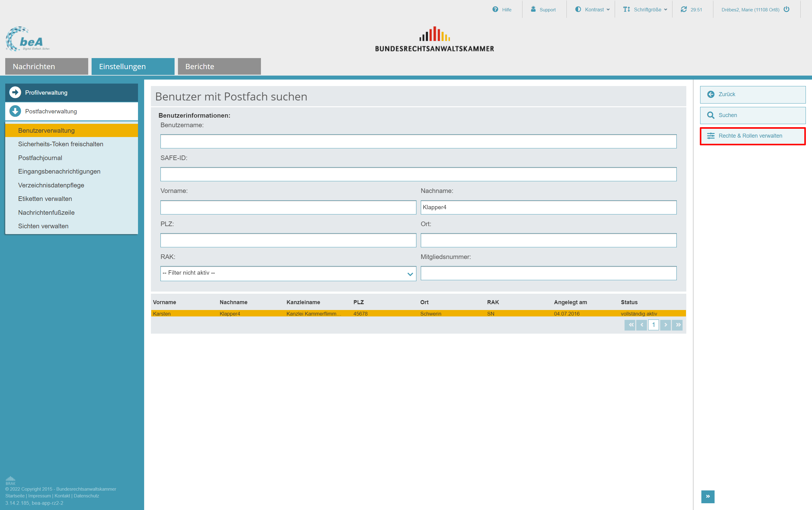Collapse right panel with double-chevron icon
812x510 pixels.
pyautogui.click(x=708, y=496)
